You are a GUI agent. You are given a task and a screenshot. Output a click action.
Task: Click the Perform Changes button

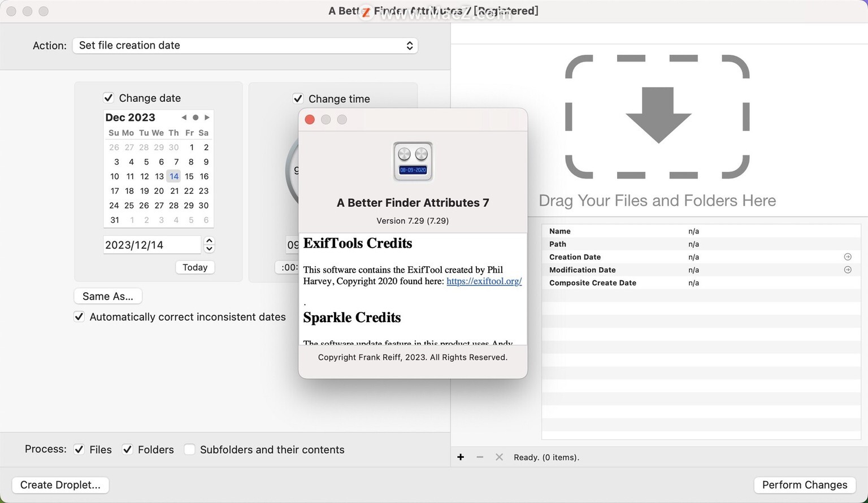(x=805, y=485)
